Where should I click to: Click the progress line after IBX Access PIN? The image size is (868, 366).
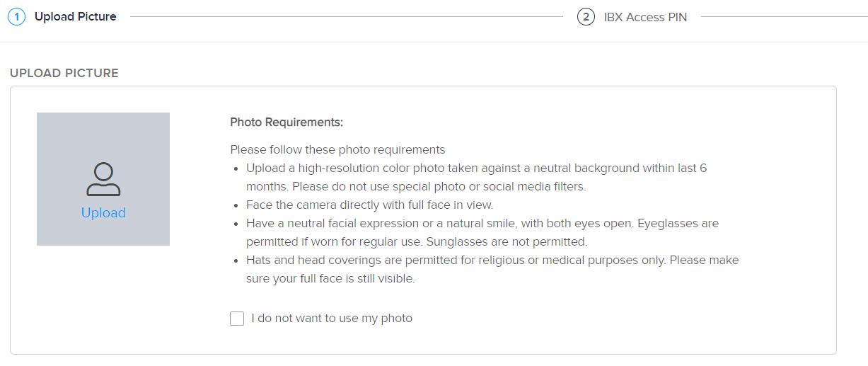coord(784,17)
